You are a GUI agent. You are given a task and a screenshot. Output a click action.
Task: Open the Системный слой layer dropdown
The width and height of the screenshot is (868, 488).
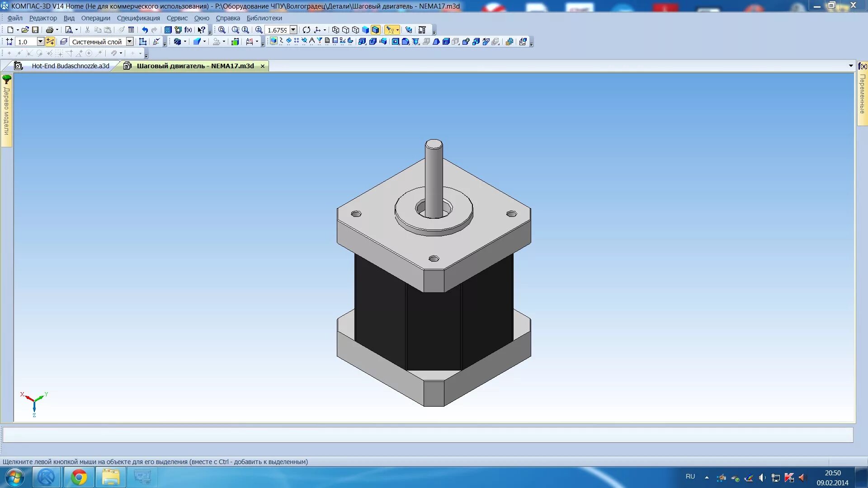tap(130, 42)
